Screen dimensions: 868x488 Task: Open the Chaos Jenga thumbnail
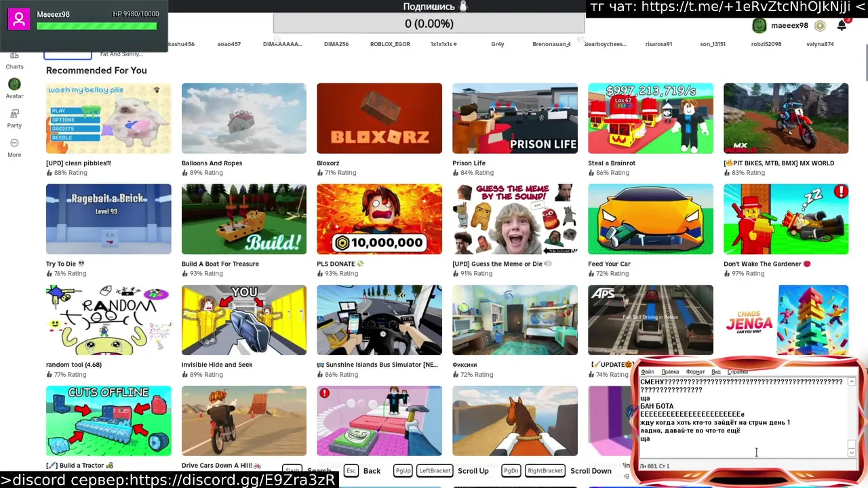786,320
